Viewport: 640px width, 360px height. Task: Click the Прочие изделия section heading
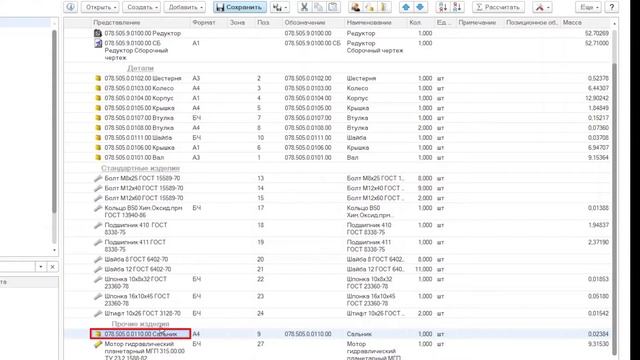(140, 324)
